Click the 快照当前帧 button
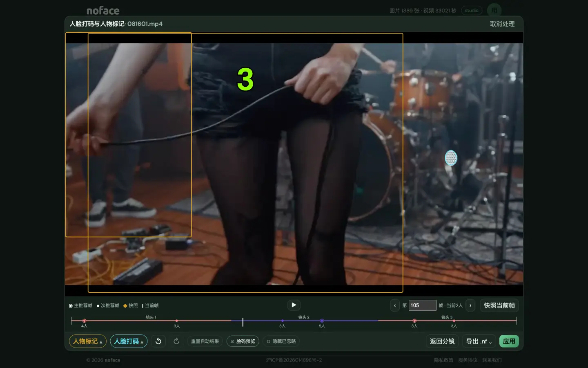Screen dimensions: 588x368 pos(499,305)
